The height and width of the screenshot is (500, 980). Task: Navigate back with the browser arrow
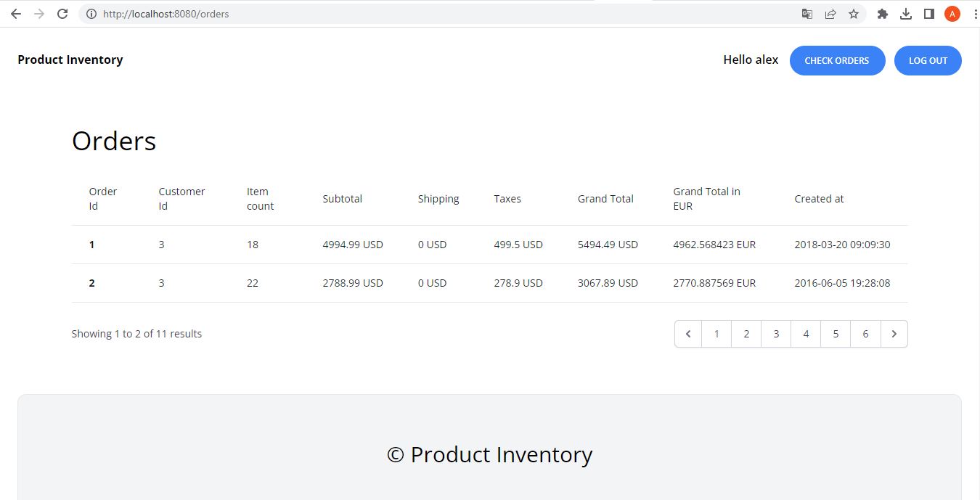pos(15,13)
